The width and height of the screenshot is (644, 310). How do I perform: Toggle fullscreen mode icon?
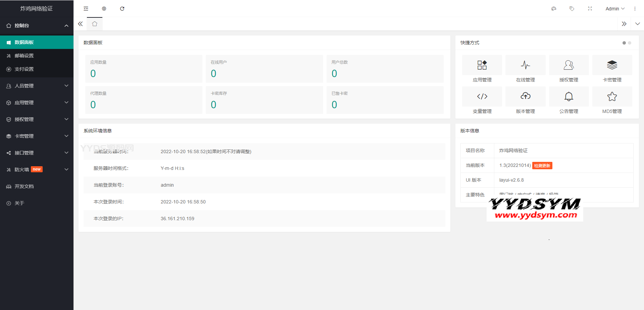click(x=590, y=9)
